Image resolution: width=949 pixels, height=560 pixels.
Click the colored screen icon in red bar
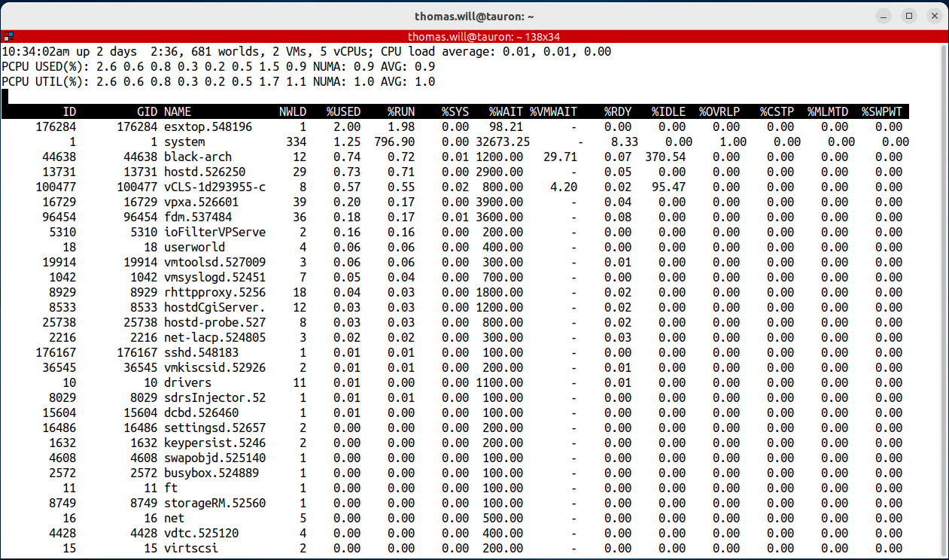tap(9, 35)
